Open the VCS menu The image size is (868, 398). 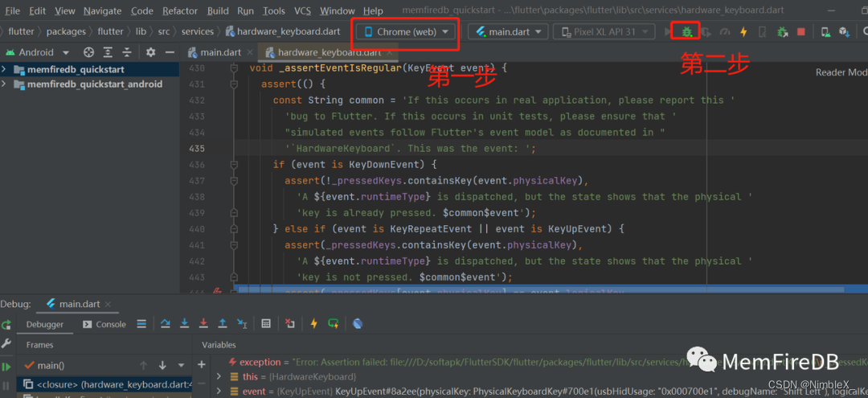click(303, 10)
